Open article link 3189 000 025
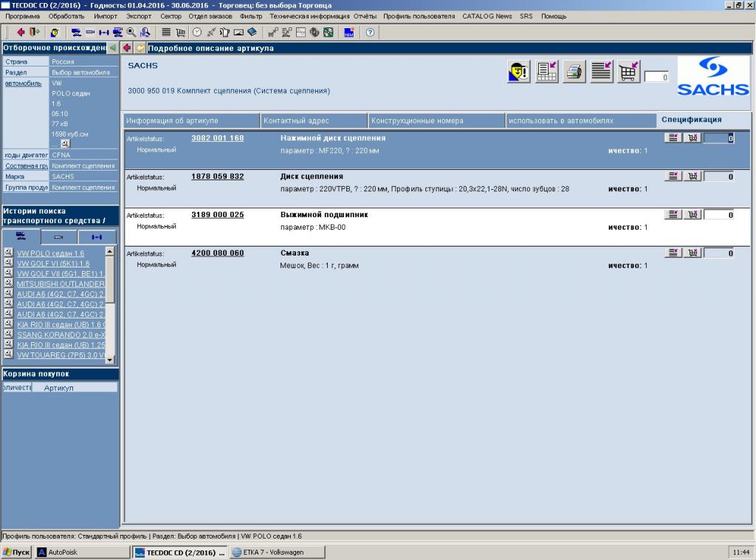The image size is (756, 560). pyautogui.click(x=218, y=214)
